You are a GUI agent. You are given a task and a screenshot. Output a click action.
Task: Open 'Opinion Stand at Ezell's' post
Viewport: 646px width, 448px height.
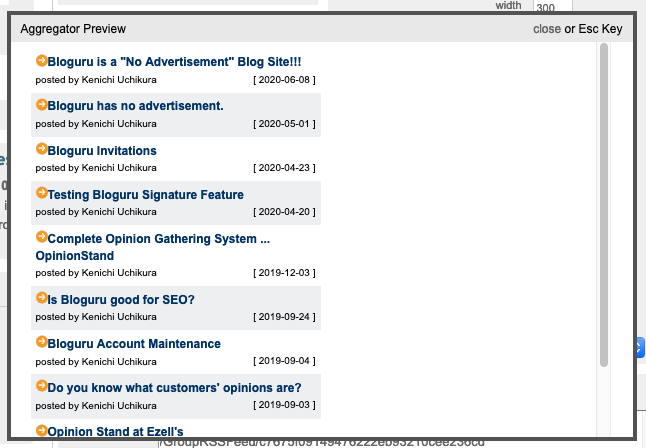click(116, 432)
